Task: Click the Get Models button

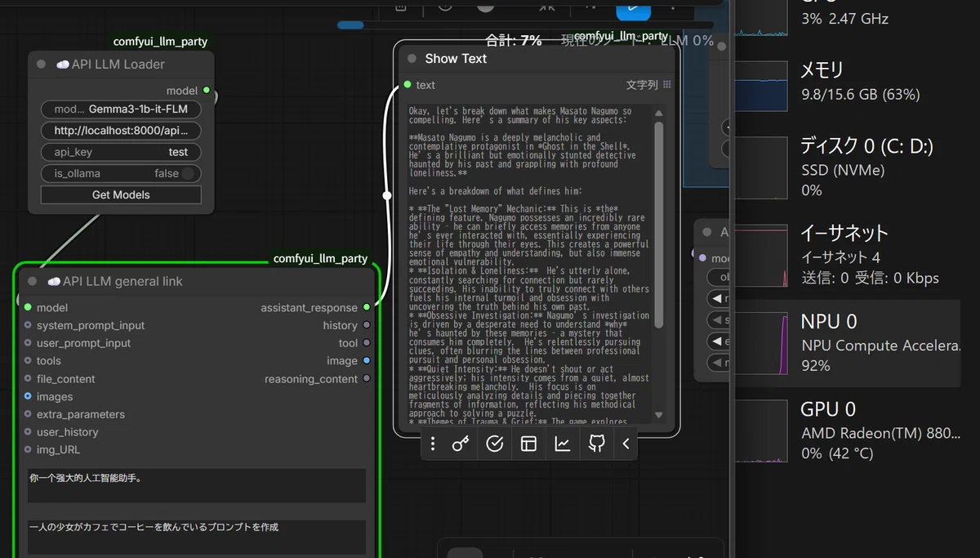Action: (x=121, y=194)
